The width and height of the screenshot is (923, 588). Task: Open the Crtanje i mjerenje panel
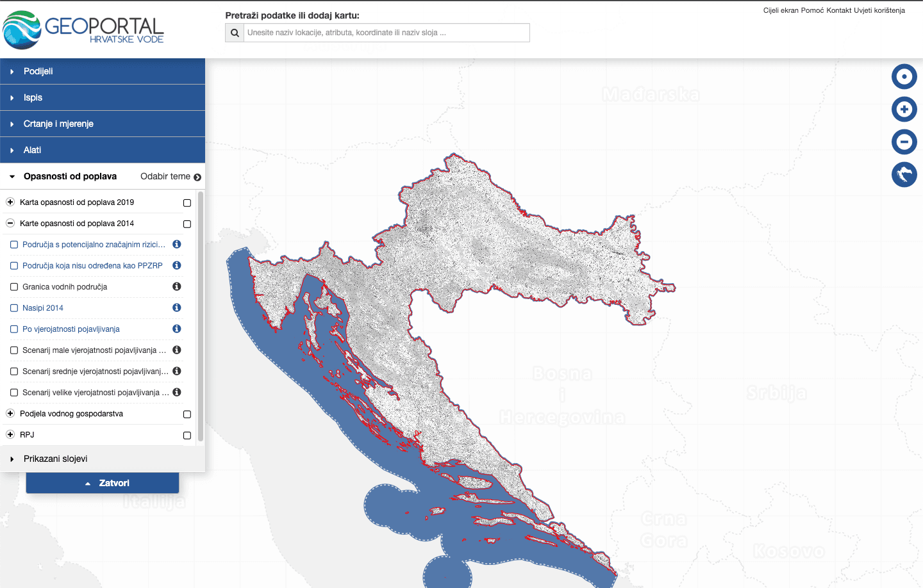tap(58, 124)
